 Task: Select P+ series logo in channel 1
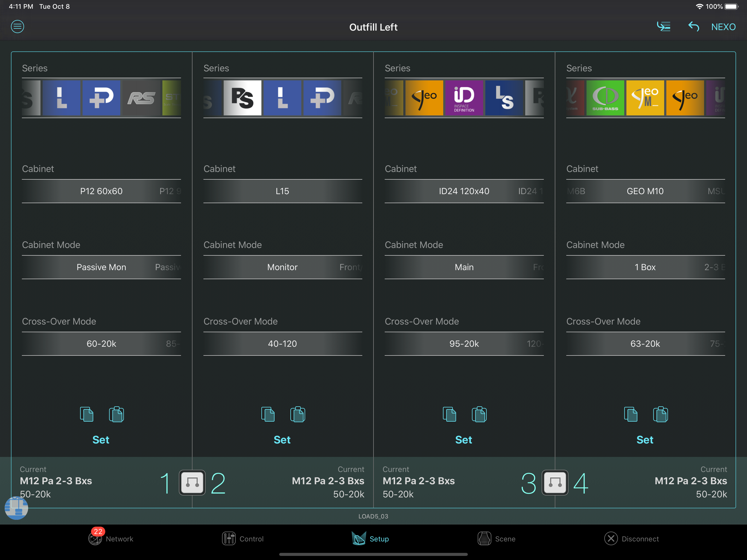pos(101,98)
